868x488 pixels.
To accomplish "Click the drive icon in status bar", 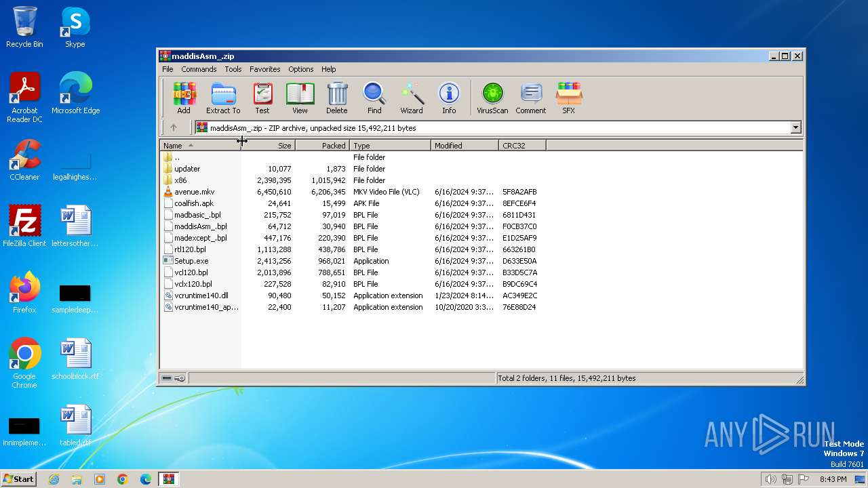I will click(x=167, y=378).
